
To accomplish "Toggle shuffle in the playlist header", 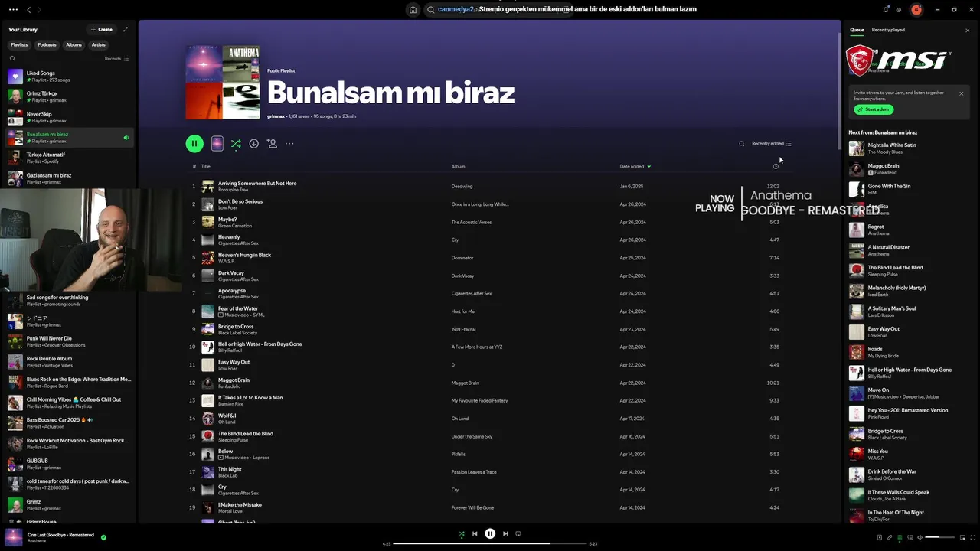I will (236, 143).
